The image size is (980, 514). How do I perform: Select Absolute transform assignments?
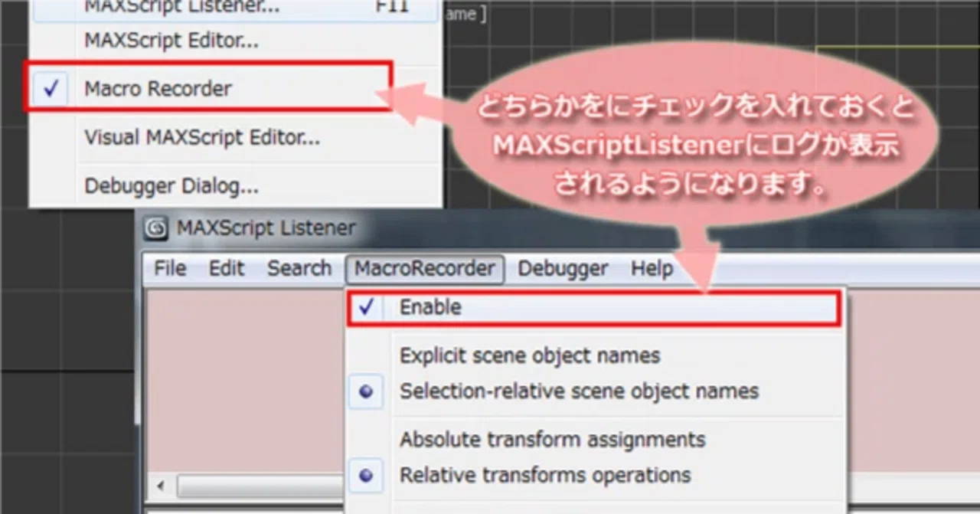[596, 440]
